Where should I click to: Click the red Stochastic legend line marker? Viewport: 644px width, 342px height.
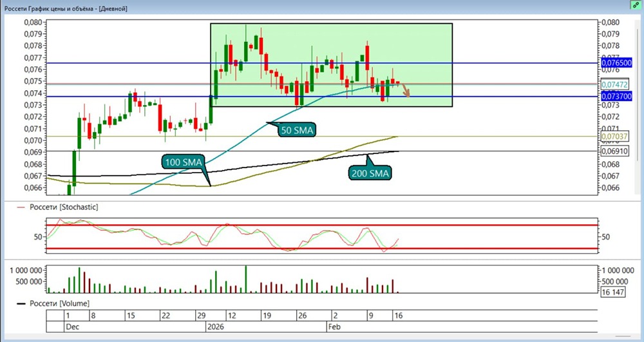coord(21,208)
